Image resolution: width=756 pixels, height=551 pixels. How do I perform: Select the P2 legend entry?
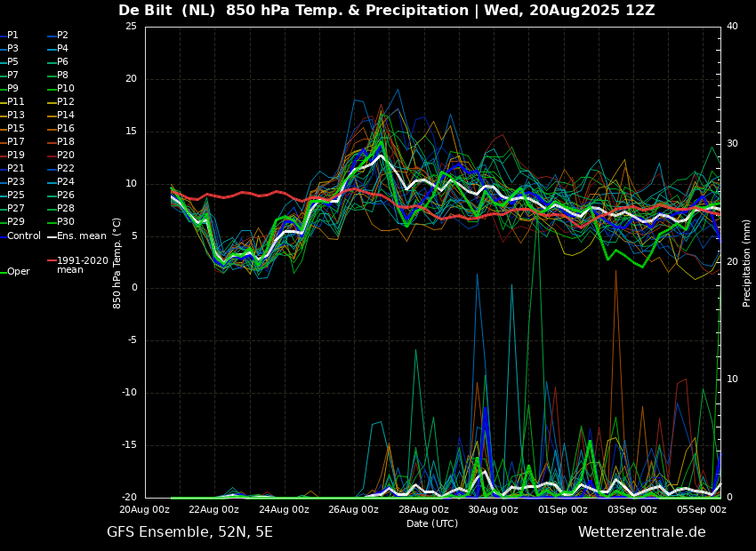click(62, 36)
